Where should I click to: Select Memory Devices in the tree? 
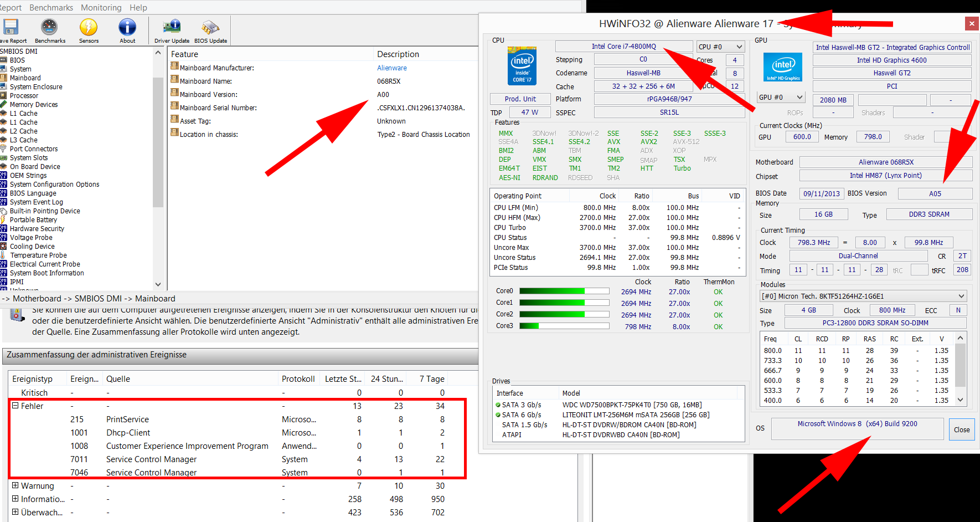point(33,105)
